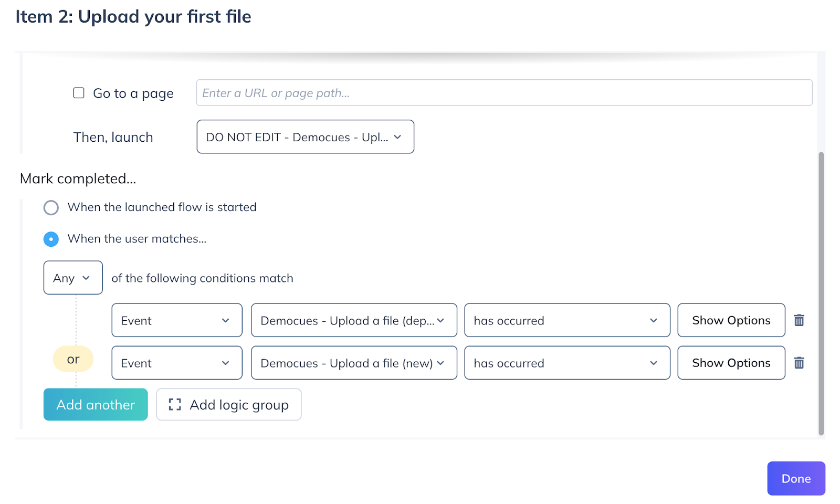Select 'When the user matches...' radio option
This screenshot has width=840, height=504.
(51, 239)
